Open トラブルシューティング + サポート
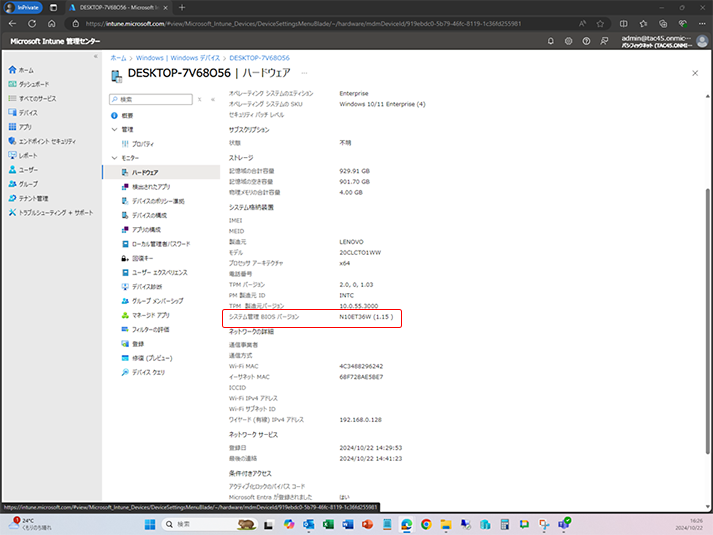Image resolution: width=713 pixels, height=535 pixels. [50, 213]
